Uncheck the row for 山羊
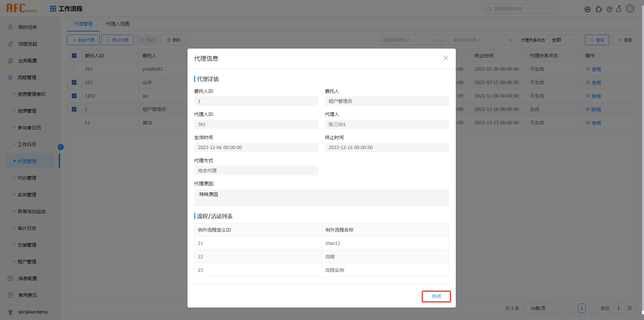Image resolution: width=644 pixels, height=320 pixels. click(x=74, y=82)
